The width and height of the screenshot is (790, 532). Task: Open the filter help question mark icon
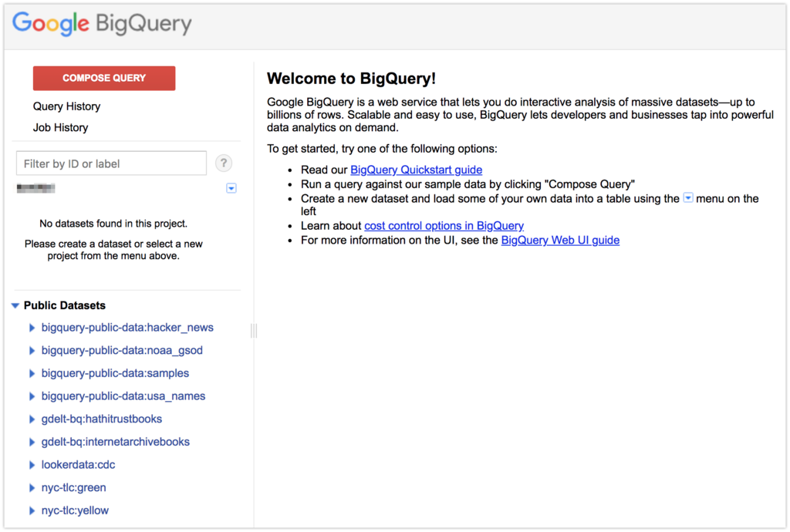[x=224, y=163]
